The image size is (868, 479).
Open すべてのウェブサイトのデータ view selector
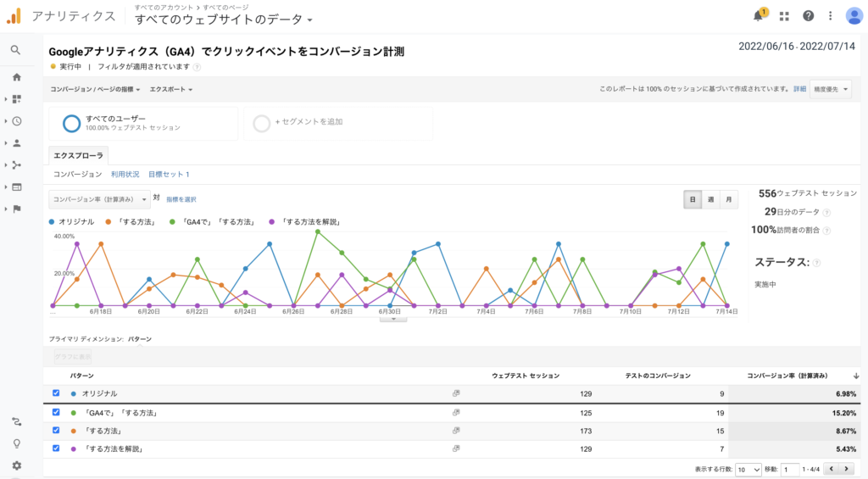[x=224, y=19]
